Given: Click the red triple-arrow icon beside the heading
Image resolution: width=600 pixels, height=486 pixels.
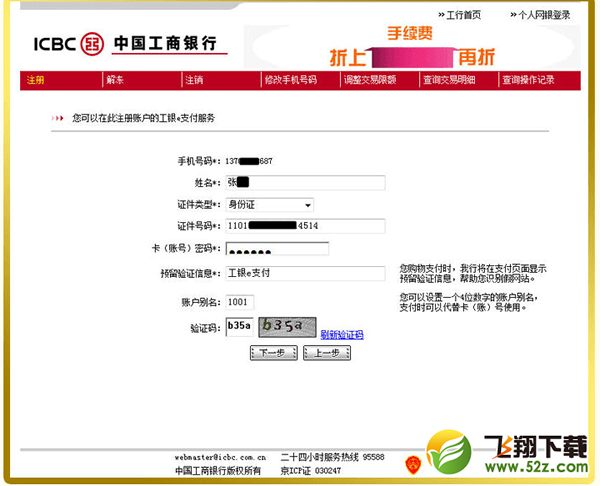Looking at the screenshot, I should coord(57,118).
